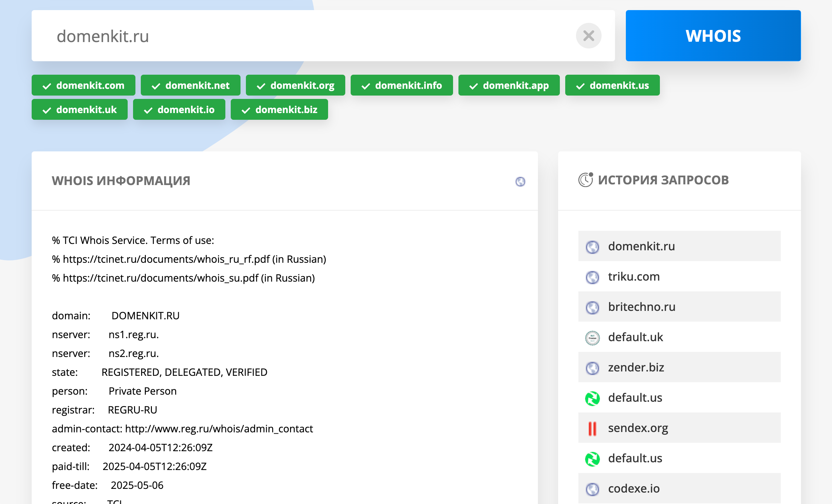832x504 pixels.
Task: Click the red sendex.org favicon
Action: point(592,428)
